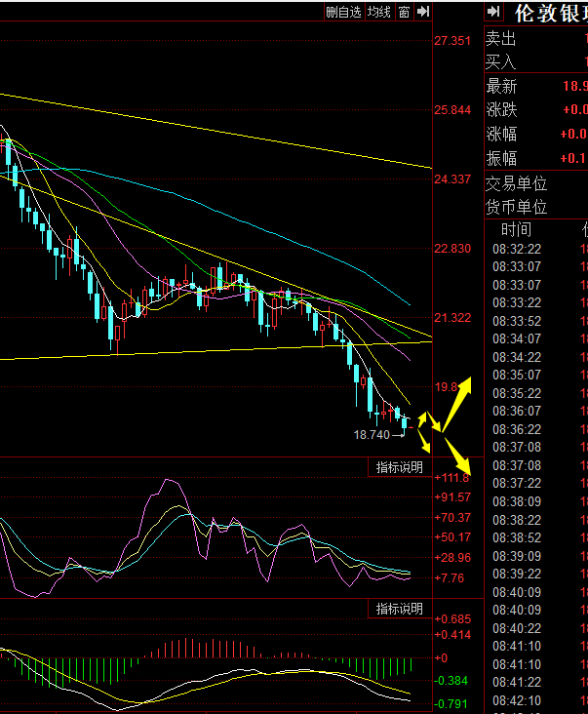Click the +70.37 indicator axis value
Image resolution: width=588 pixels, height=714 pixels.
452,518
